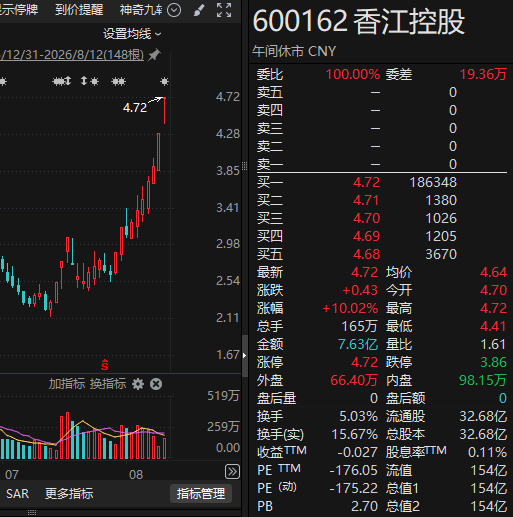This screenshot has height=517, width=513.
Task: Click the 加指标 button
Action: [67, 384]
